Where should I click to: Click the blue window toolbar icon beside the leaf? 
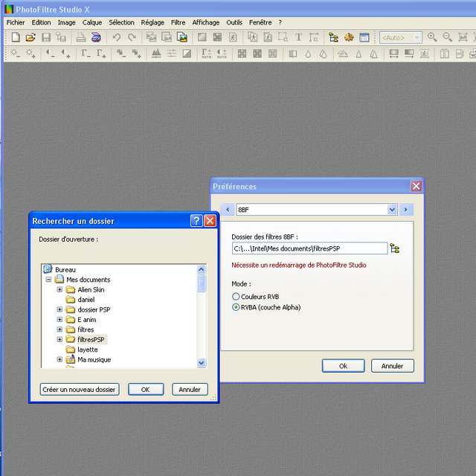tap(364, 37)
